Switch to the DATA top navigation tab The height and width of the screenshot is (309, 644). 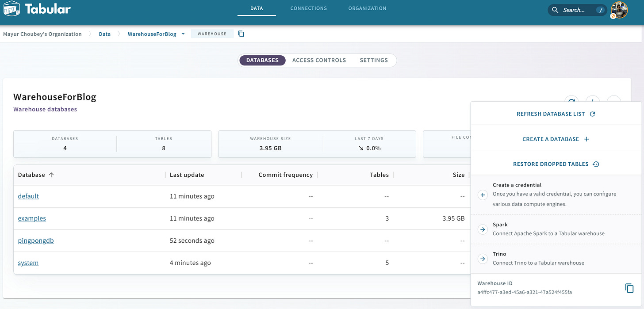point(257,8)
